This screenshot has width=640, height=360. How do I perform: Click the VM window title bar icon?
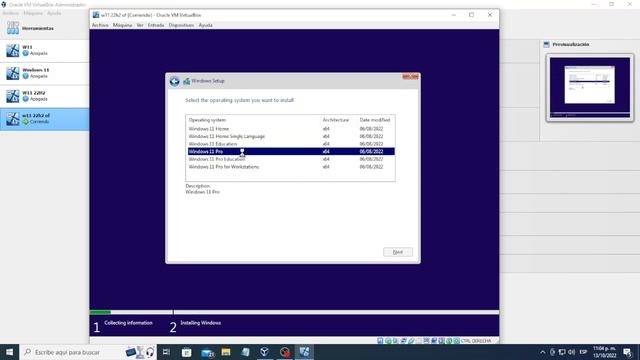coord(96,15)
